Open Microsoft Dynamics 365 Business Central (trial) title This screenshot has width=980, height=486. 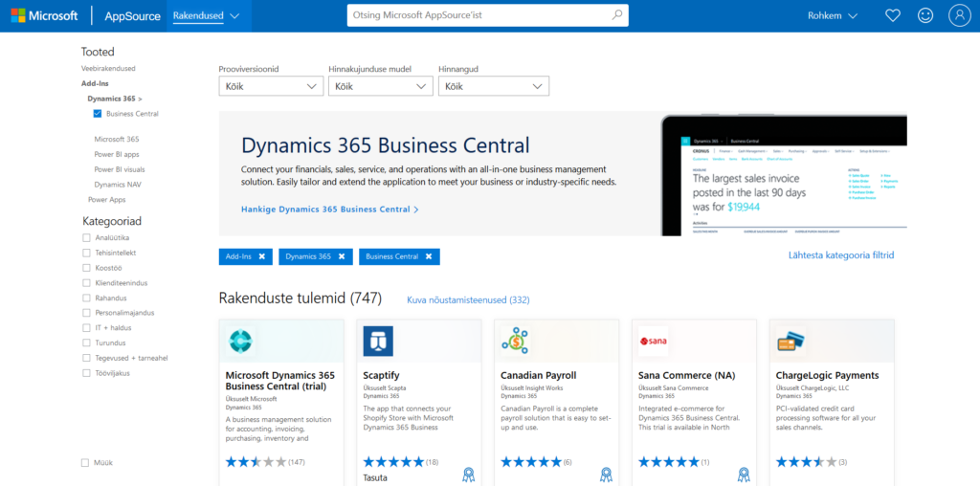pyautogui.click(x=280, y=381)
